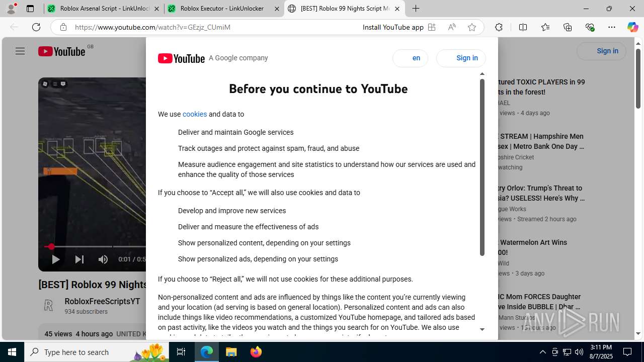Open Firefox from the taskbar
Image resolution: width=644 pixels, height=362 pixels.
[x=256, y=352]
